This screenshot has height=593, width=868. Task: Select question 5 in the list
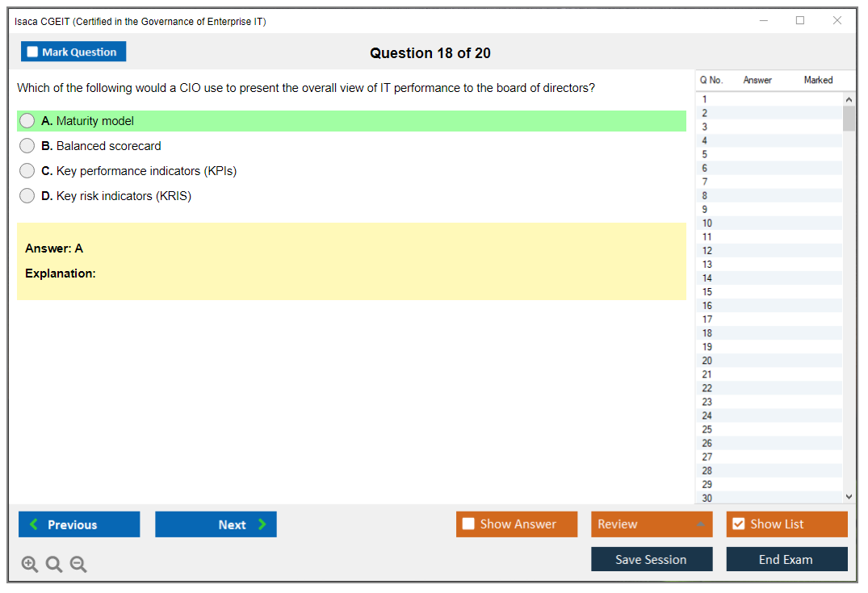pos(705,154)
